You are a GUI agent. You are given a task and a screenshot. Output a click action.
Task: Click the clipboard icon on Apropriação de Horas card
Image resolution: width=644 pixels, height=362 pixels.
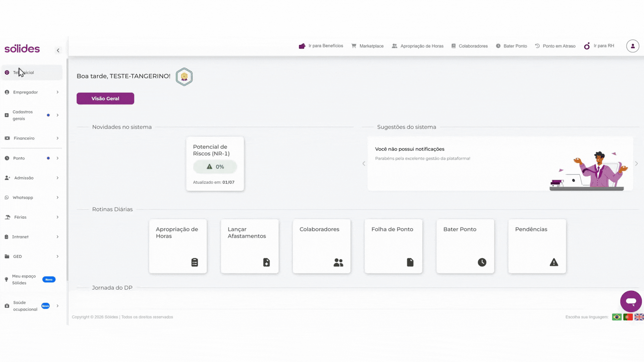pyautogui.click(x=195, y=262)
